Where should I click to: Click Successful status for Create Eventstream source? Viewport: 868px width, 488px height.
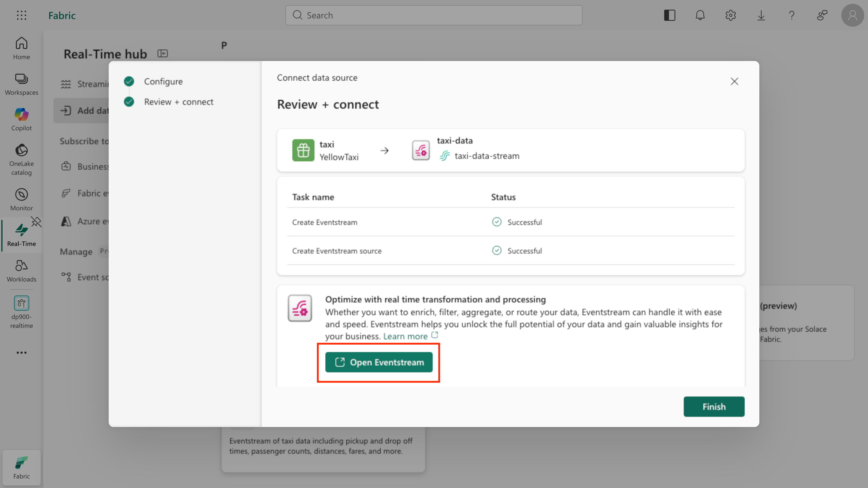tap(517, 251)
